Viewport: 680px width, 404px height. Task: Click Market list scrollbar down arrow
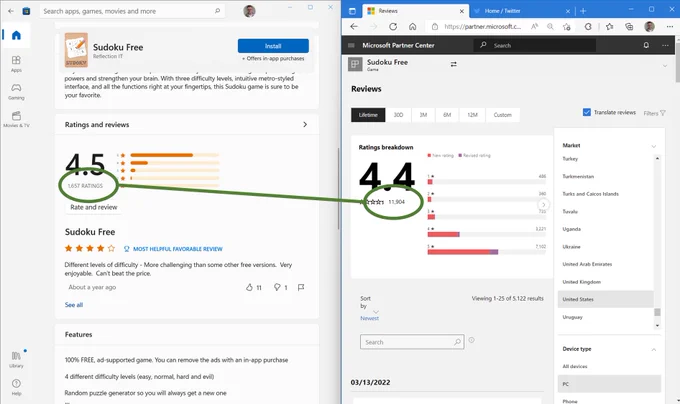(657, 325)
